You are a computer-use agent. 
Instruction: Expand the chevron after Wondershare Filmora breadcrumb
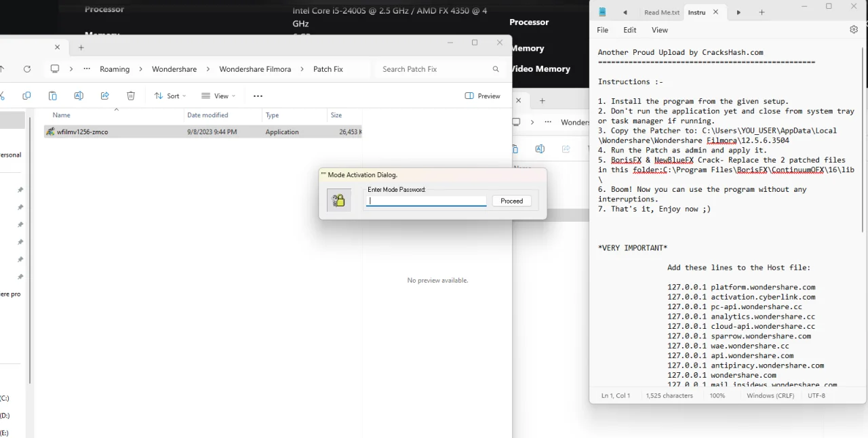pos(302,69)
